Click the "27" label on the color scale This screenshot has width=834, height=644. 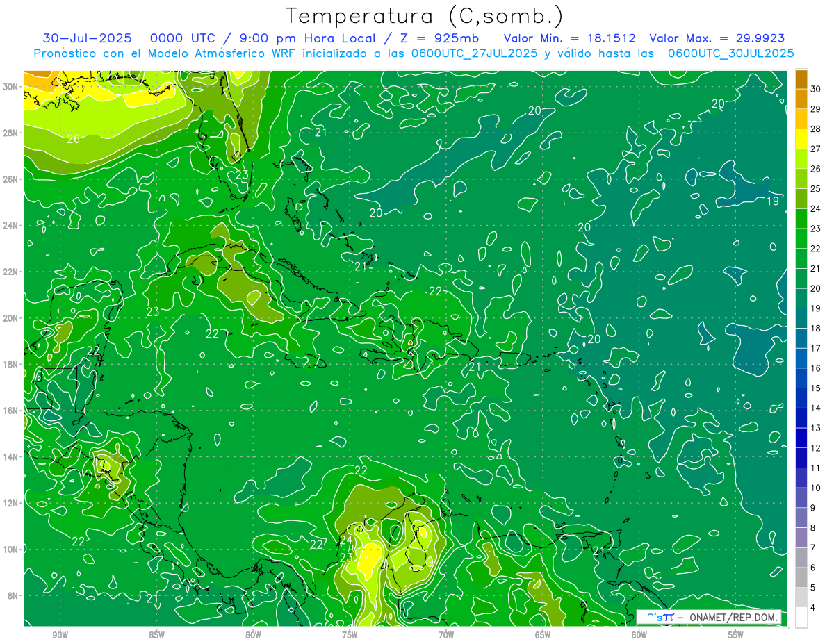pyautogui.click(x=816, y=148)
